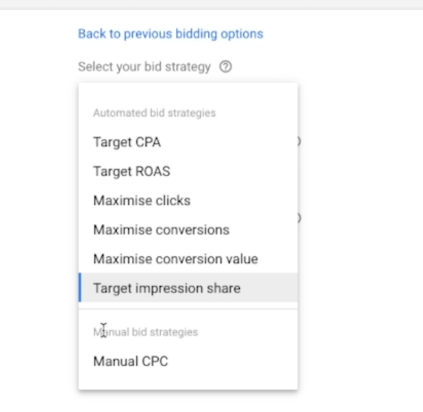Image resolution: width=423 pixels, height=412 pixels.
Task: Click the gray bar at the top of the page
Action: tap(211, 5)
